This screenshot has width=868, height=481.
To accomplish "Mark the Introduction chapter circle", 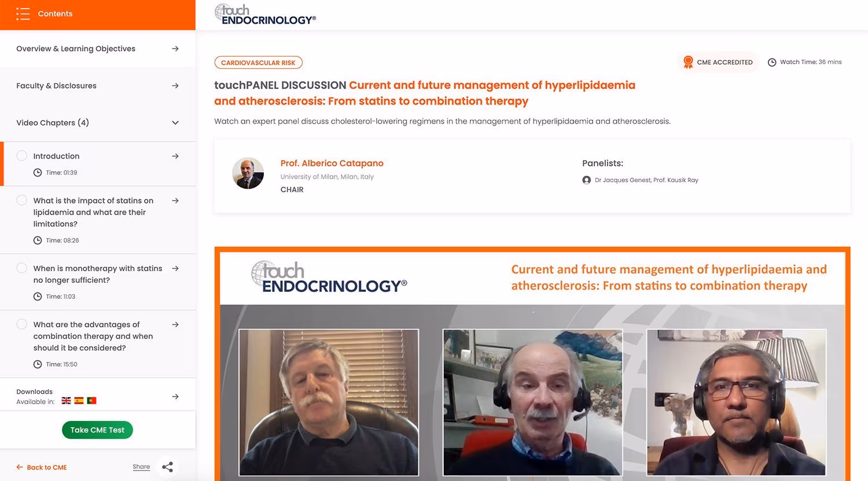I will (x=22, y=156).
